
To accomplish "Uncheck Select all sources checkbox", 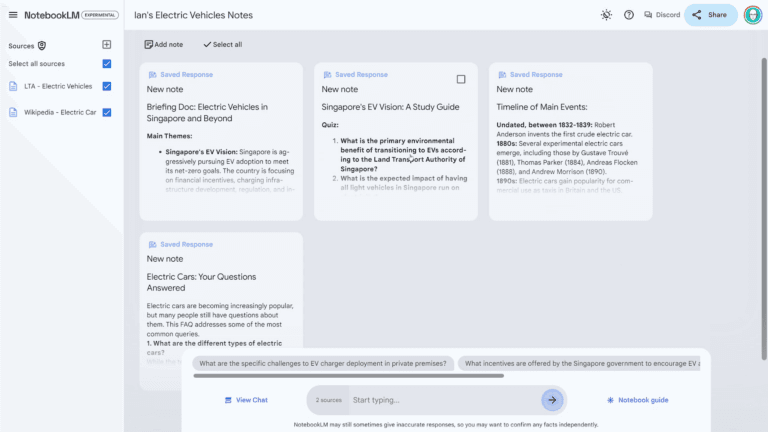I will click(107, 64).
